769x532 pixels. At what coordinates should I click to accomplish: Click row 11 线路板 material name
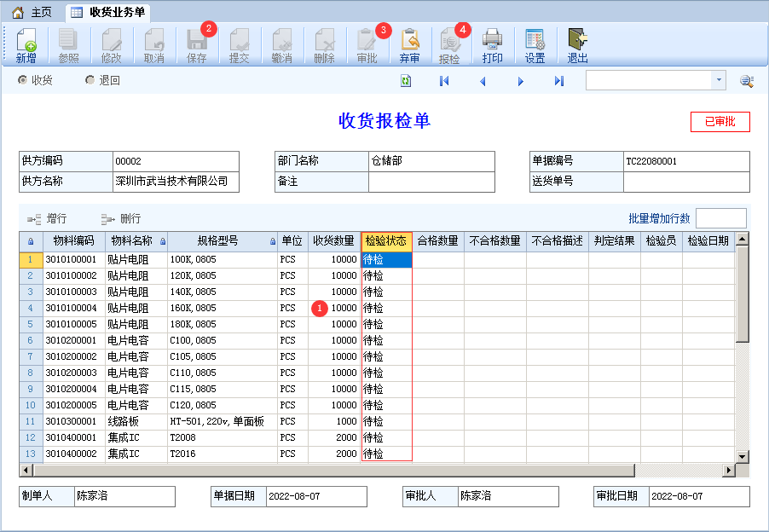point(136,421)
